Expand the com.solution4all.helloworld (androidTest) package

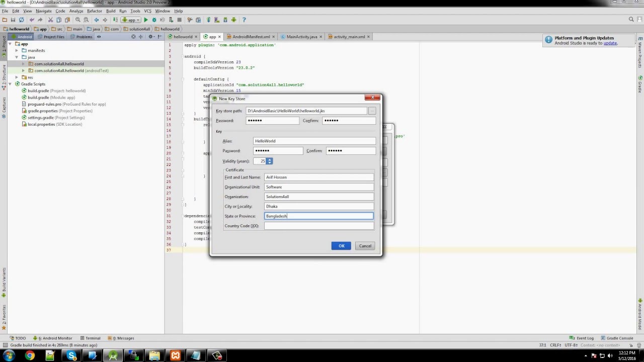pos(23,70)
